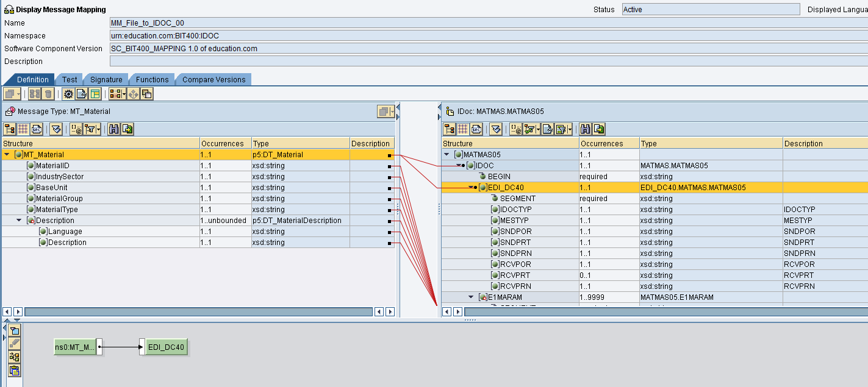
Task: Collapse the EDI_DC40 node
Action: coord(471,188)
